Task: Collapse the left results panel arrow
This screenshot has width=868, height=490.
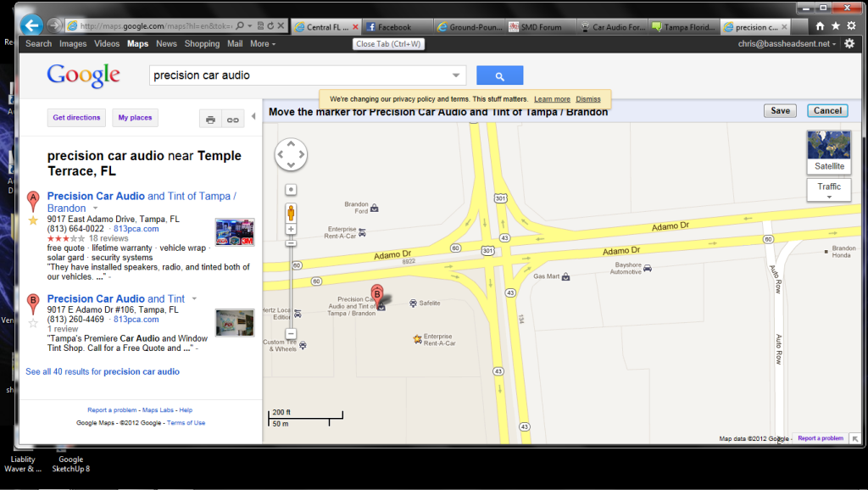Action: tap(253, 117)
